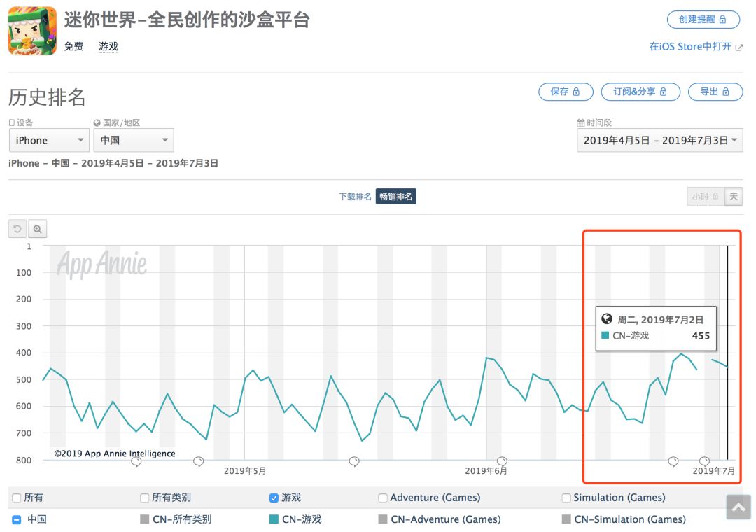Screen dimensions: 756x532
Task: Click the tooltip date 周二, 2019年7月2日
Action: pos(660,320)
